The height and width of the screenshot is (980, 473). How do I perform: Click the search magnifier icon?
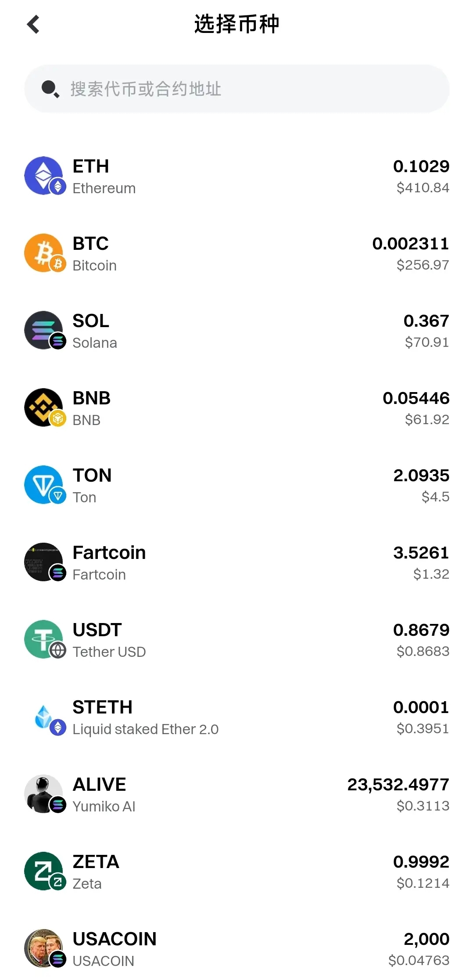pos(50,89)
